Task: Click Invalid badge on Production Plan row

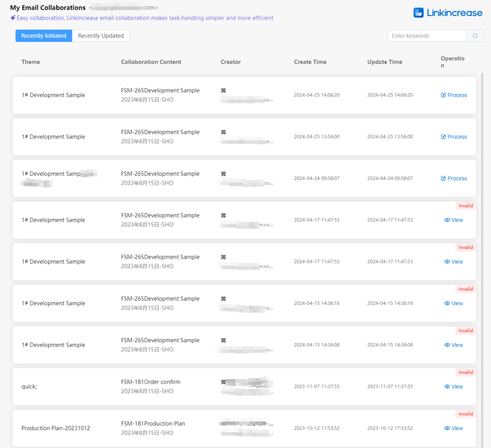Action: 465,414
